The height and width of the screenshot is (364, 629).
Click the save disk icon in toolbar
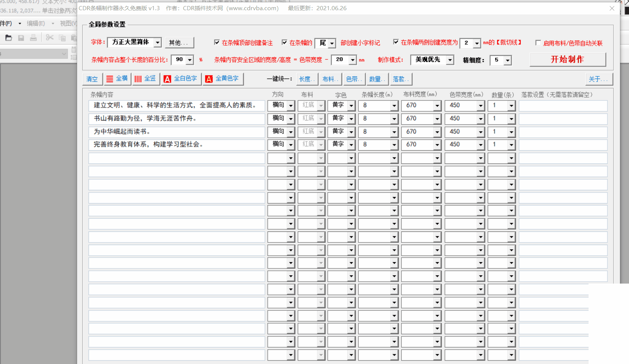click(x=21, y=38)
